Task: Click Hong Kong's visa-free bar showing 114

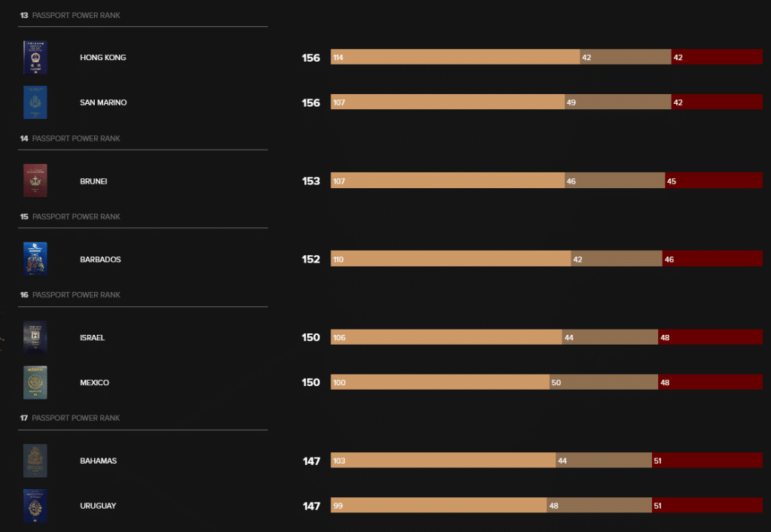Action: (455, 57)
